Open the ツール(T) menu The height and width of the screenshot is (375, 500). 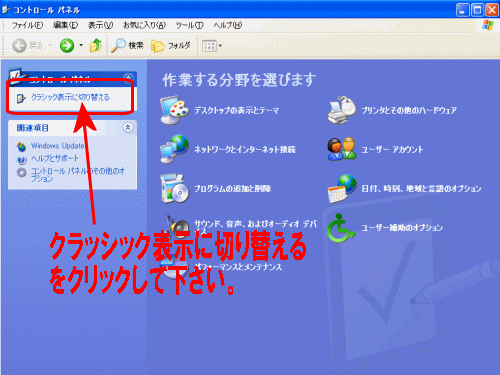click(x=189, y=25)
